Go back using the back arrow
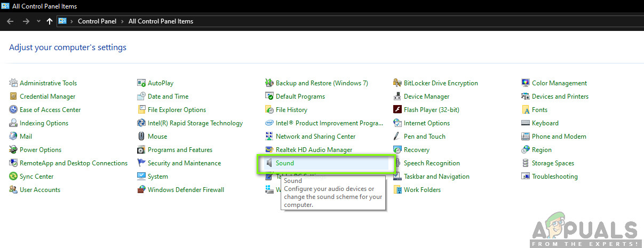The height and width of the screenshot is (248, 644). click(10, 21)
